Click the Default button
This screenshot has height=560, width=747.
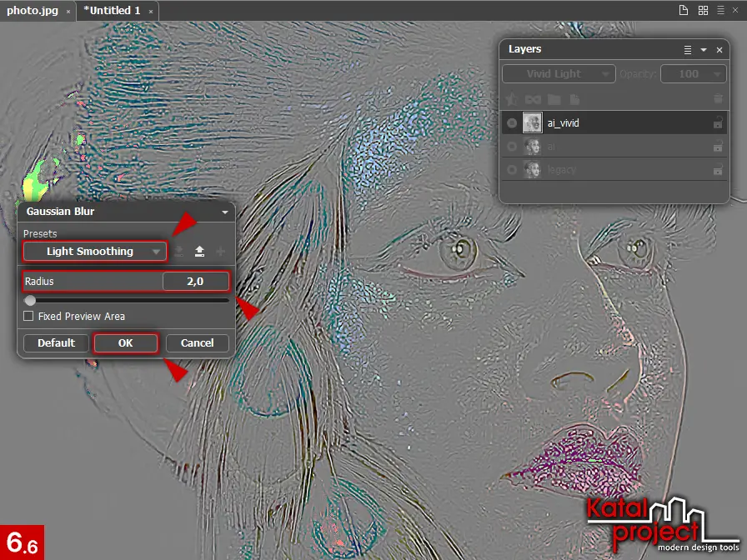click(56, 343)
